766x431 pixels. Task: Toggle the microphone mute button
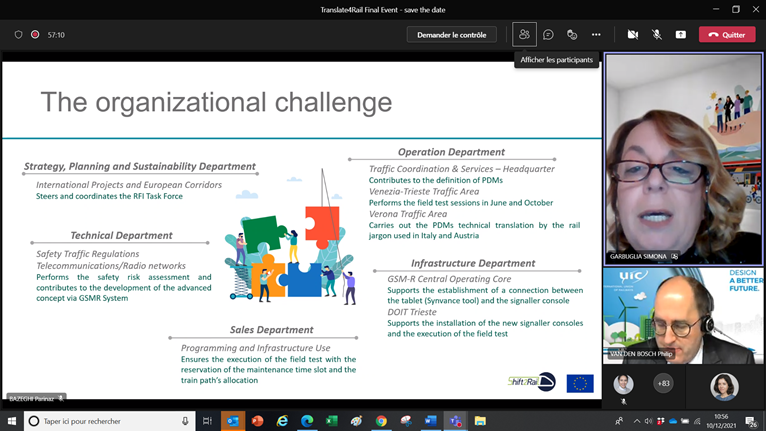[x=657, y=34]
